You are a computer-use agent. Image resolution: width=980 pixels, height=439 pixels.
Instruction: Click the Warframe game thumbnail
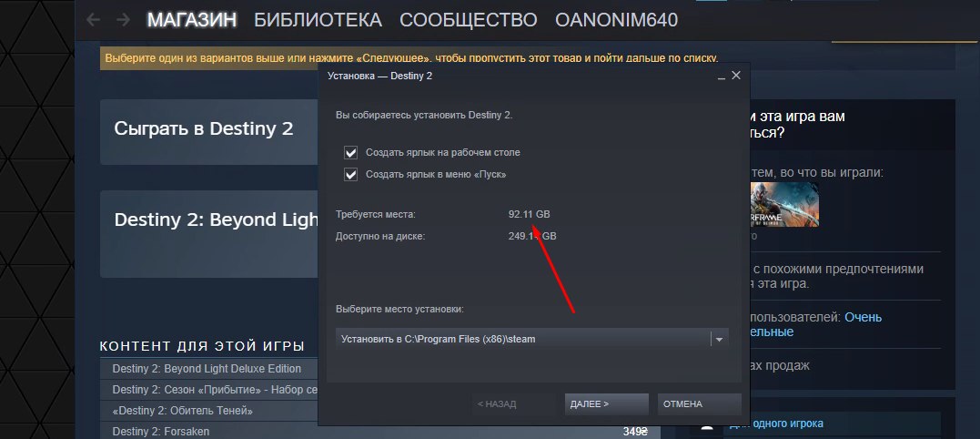(784, 205)
